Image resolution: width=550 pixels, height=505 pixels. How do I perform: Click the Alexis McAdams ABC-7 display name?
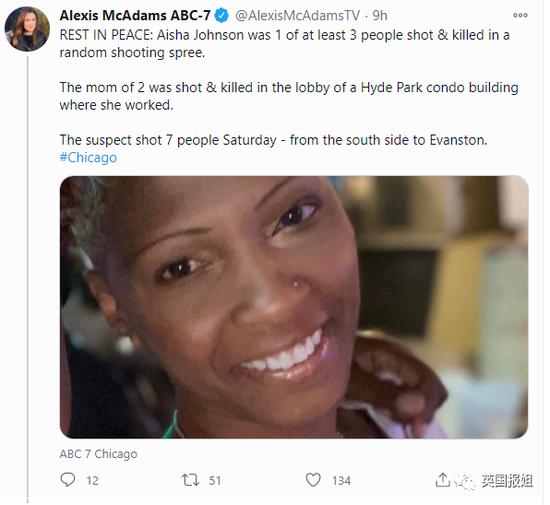pos(135,15)
